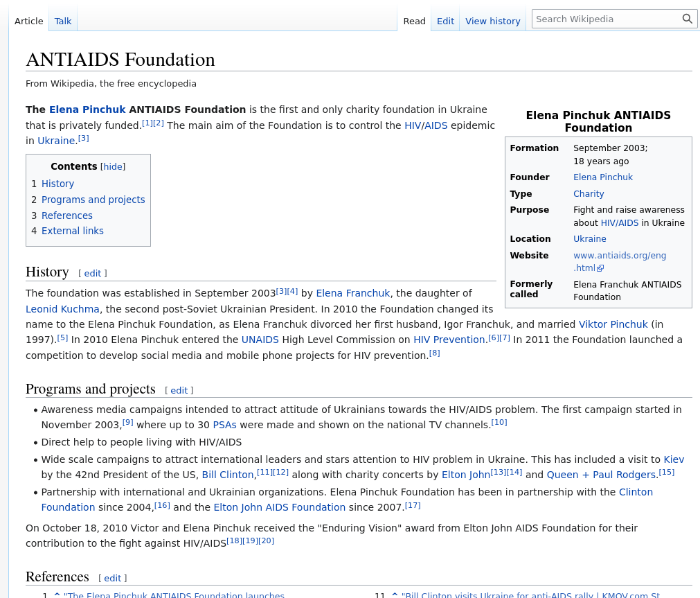700x598 pixels.
Task: Jump to citation [9] after November 2003
Action: point(127,423)
